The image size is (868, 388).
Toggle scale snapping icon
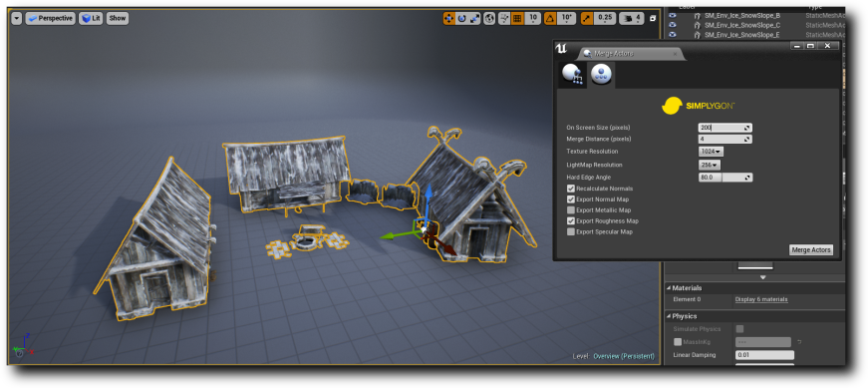(586, 18)
